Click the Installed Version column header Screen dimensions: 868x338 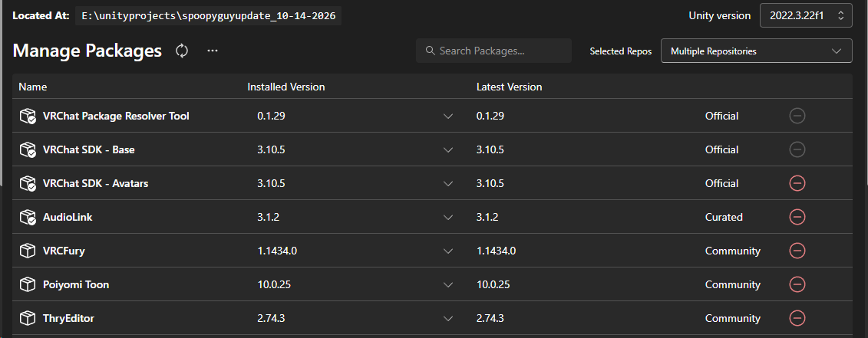pos(286,87)
